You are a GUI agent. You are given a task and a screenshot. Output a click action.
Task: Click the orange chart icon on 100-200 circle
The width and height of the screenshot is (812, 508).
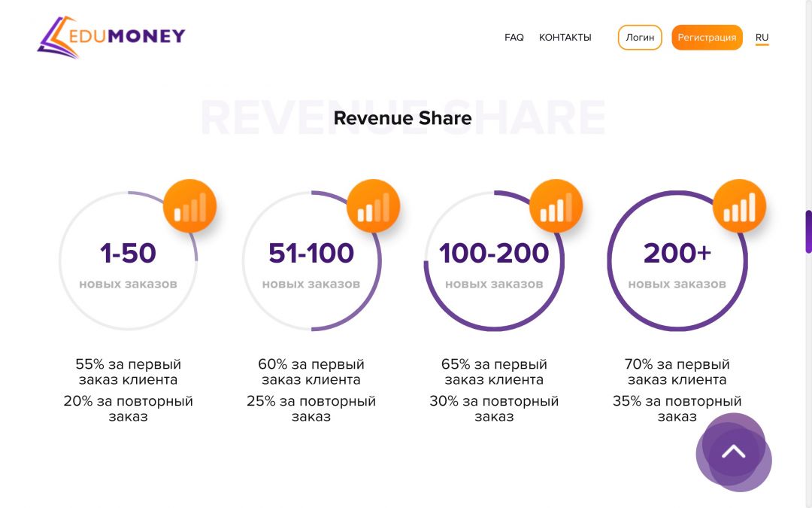point(556,205)
